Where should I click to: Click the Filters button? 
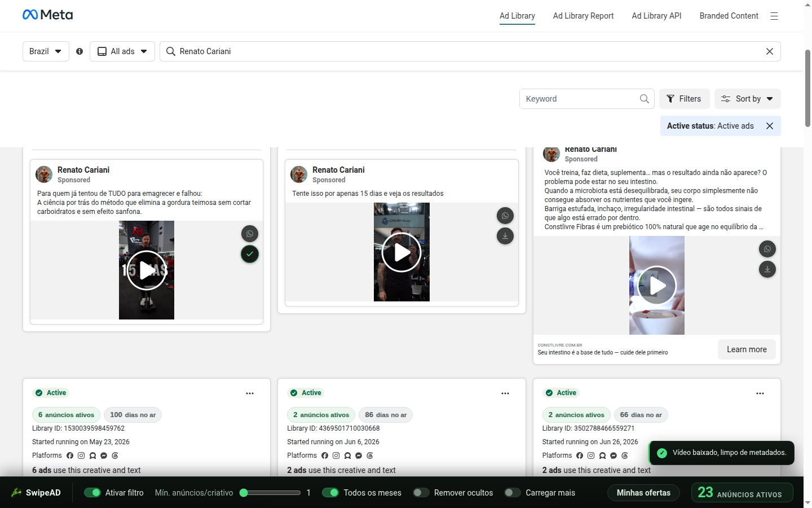[x=684, y=99]
